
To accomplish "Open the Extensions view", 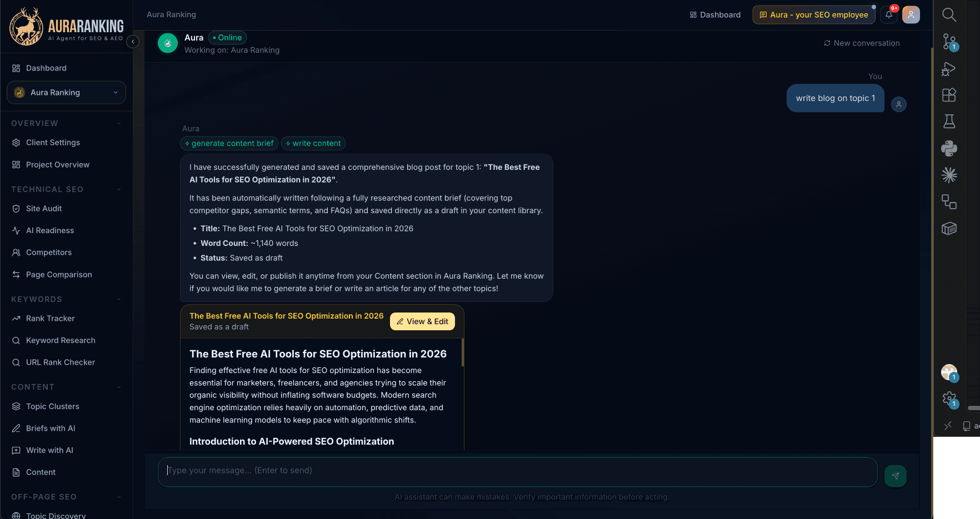I will [949, 95].
